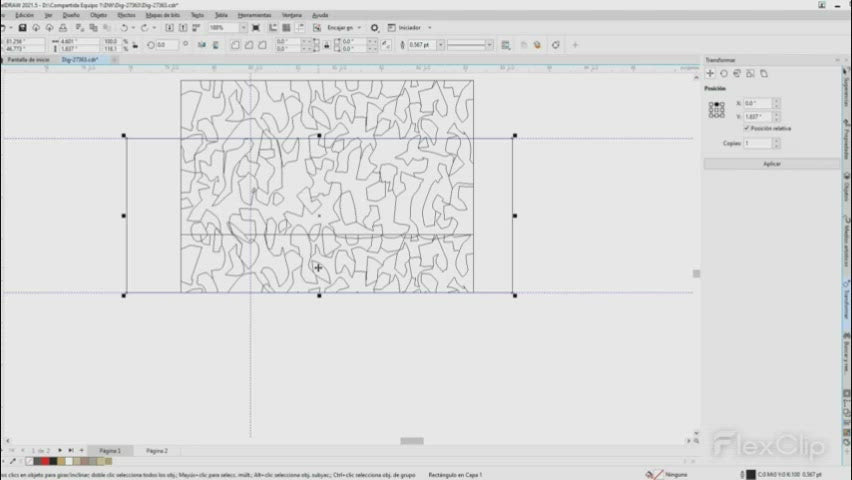Click the Copias input field
The width and height of the screenshot is (852, 480).
click(757, 143)
